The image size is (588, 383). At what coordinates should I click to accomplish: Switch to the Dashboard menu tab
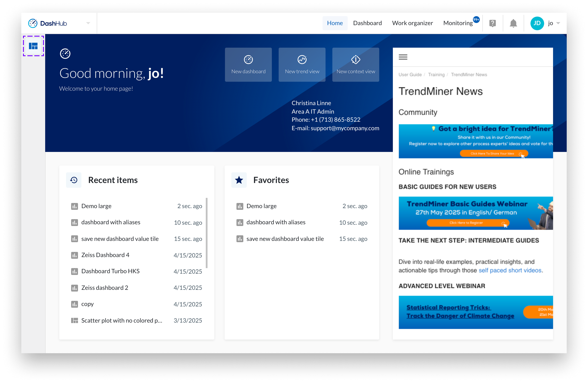pos(367,23)
